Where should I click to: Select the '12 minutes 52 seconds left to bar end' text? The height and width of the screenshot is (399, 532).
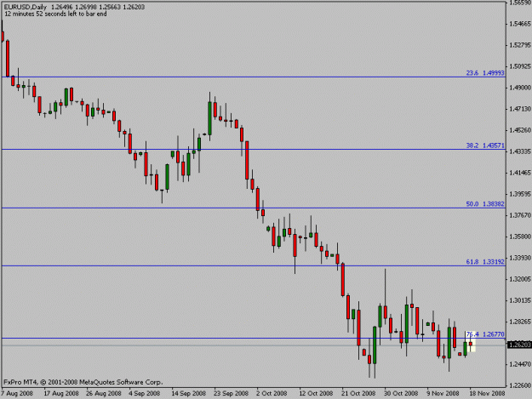tap(55, 14)
